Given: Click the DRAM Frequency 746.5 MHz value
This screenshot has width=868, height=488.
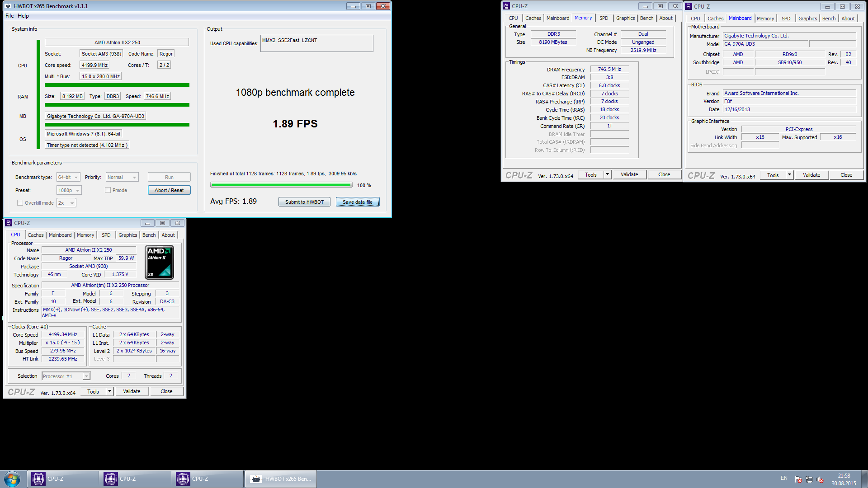Looking at the screenshot, I should click(609, 69).
